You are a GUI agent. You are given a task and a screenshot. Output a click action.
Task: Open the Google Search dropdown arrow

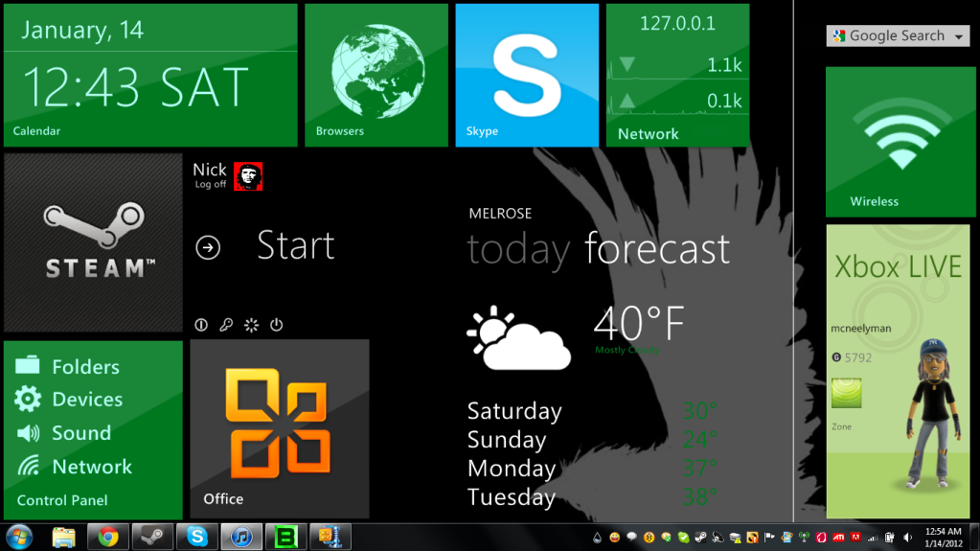point(959,36)
